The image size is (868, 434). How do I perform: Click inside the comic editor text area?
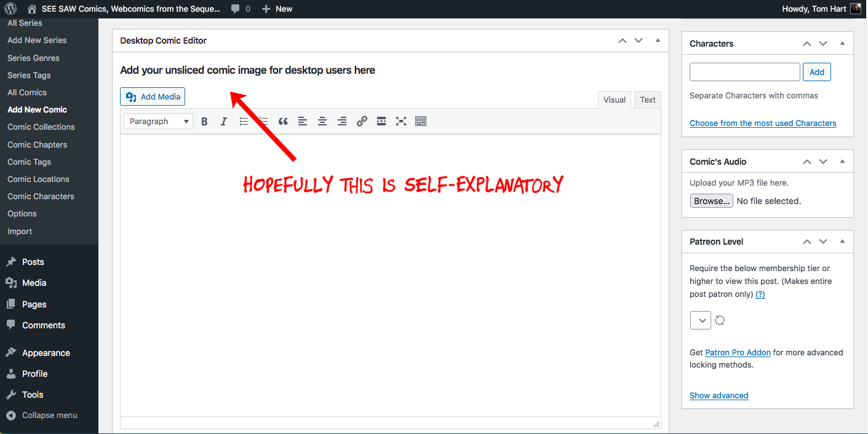click(x=391, y=275)
